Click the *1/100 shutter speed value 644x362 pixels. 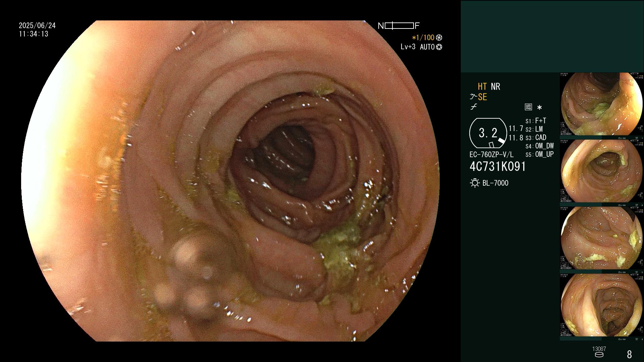[423, 38]
